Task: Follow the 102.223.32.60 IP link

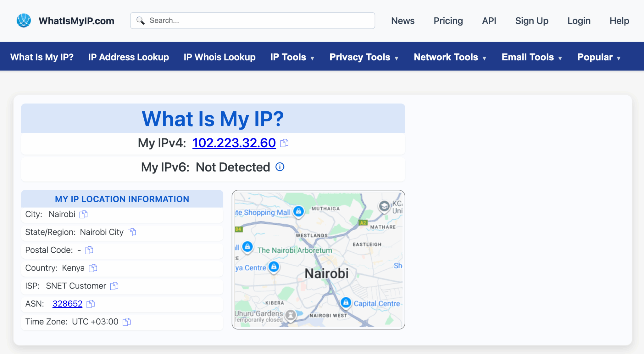Action: pos(234,143)
